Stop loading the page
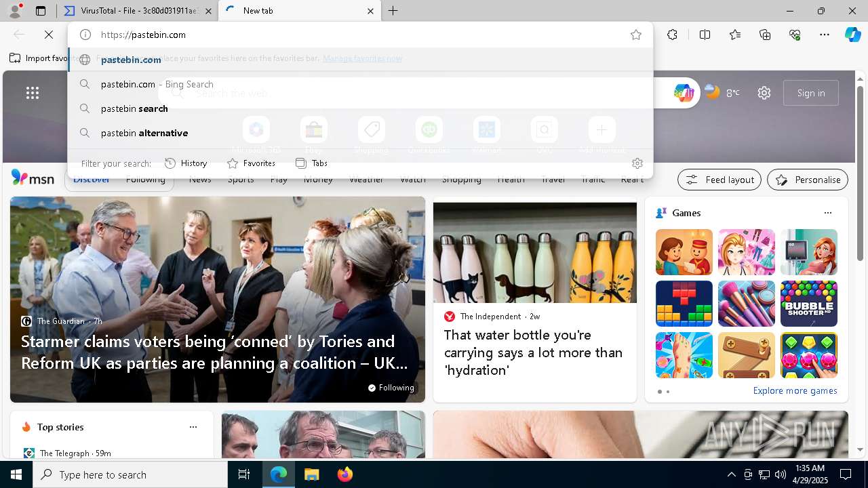Image resolution: width=868 pixels, height=488 pixels. [x=49, y=35]
